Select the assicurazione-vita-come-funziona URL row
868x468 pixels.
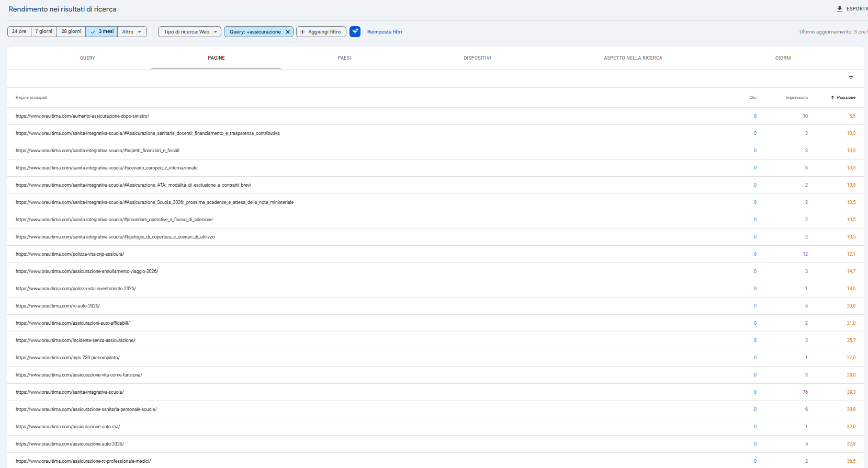tap(435, 375)
